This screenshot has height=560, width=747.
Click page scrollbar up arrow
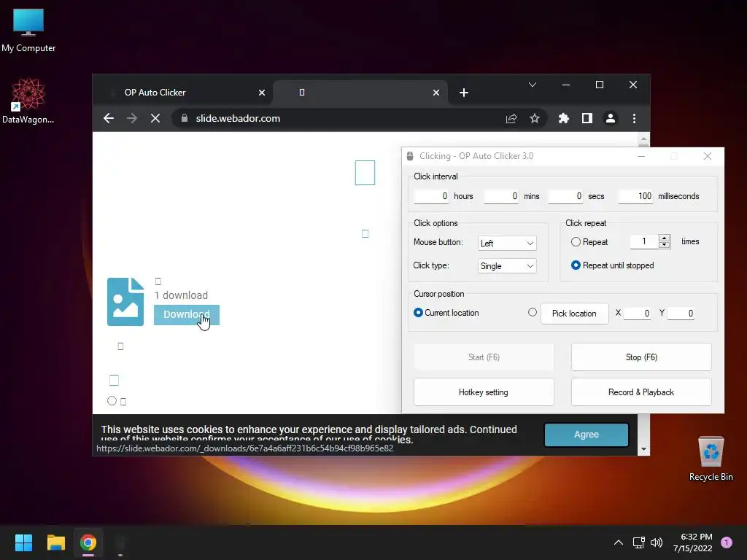pyautogui.click(x=643, y=139)
